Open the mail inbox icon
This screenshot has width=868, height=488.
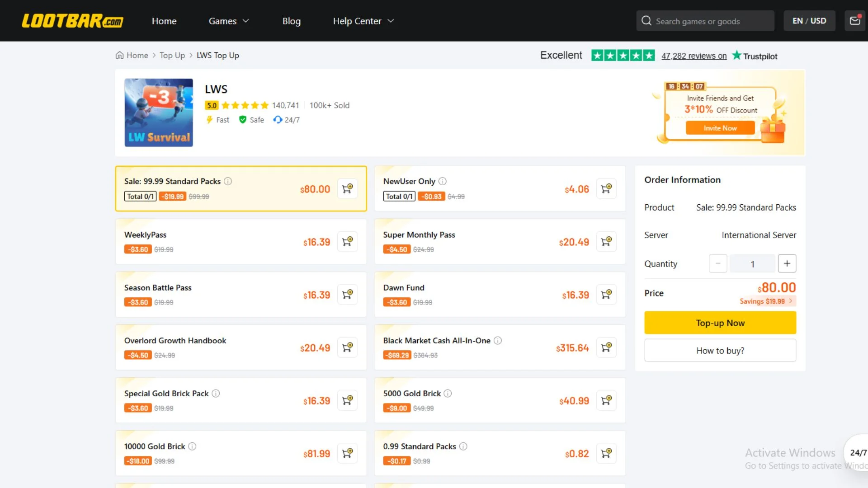(x=855, y=21)
